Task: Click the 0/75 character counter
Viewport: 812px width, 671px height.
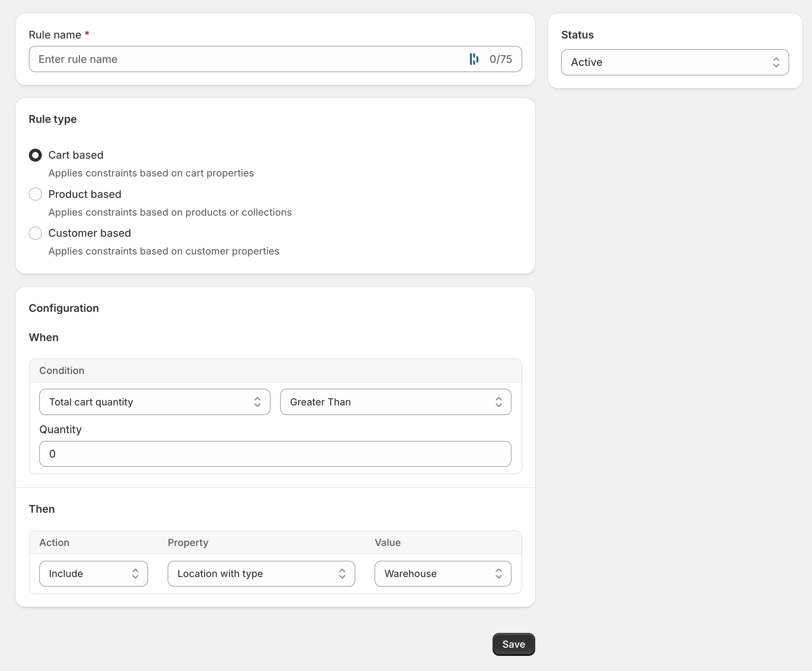Action: click(x=500, y=59)
